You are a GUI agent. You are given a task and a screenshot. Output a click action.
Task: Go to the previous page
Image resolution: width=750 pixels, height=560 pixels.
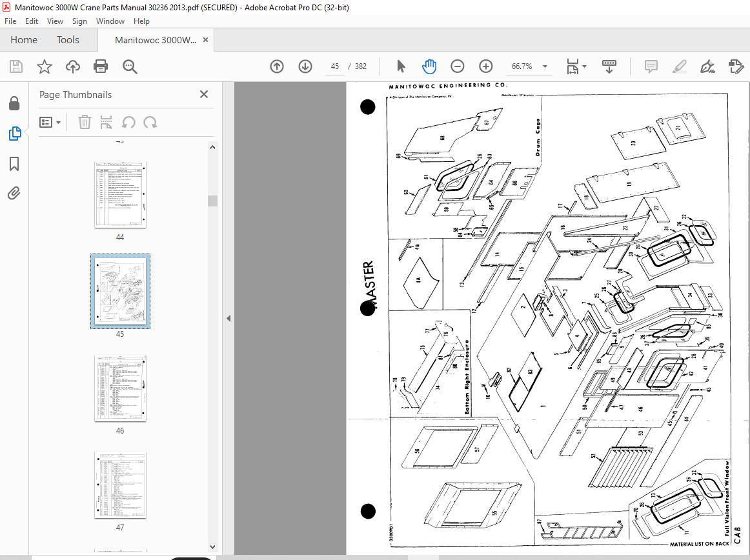click(x=277, y=66)
